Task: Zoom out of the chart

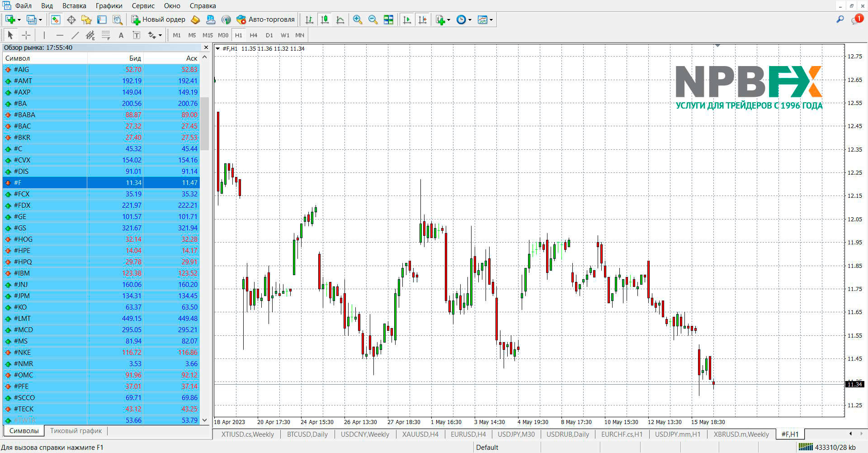Action: 373,19
